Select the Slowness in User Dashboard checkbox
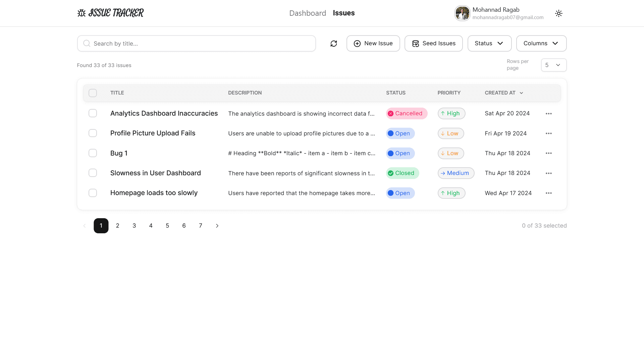The image size is (644, 362). [x=93, y=173]
